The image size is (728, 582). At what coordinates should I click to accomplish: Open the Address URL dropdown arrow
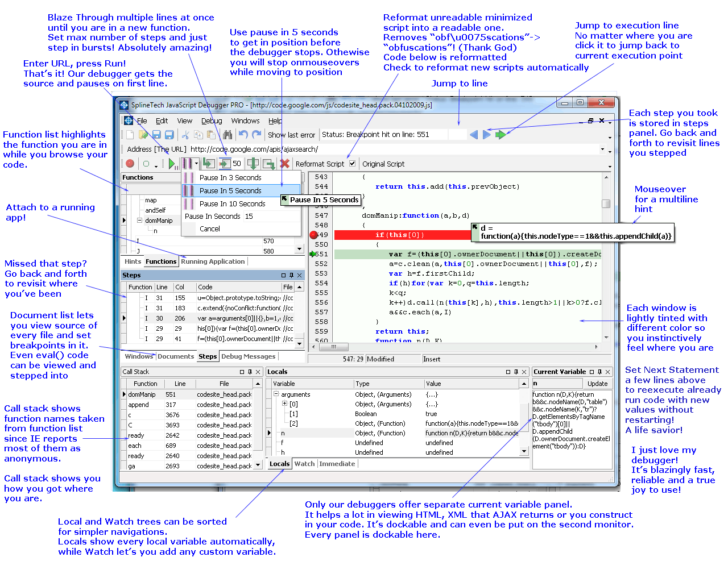click(x=602, y=149)
